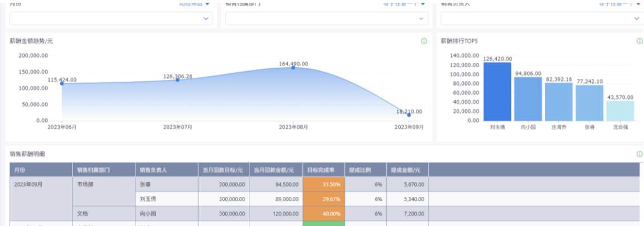The height and width of the screenshot is (226, 644).
Task: Click the 120,000.00 payment amount cell
Action: point(276,214)
